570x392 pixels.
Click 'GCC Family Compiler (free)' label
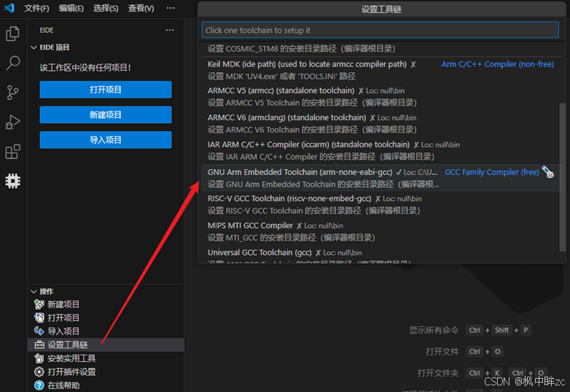[492, 172]
